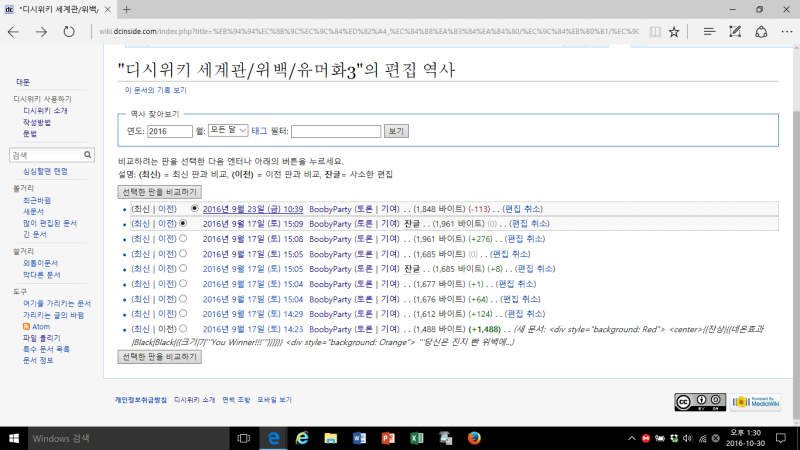Select radio for 1,685 바이트 (0) revision

[183, 254]
